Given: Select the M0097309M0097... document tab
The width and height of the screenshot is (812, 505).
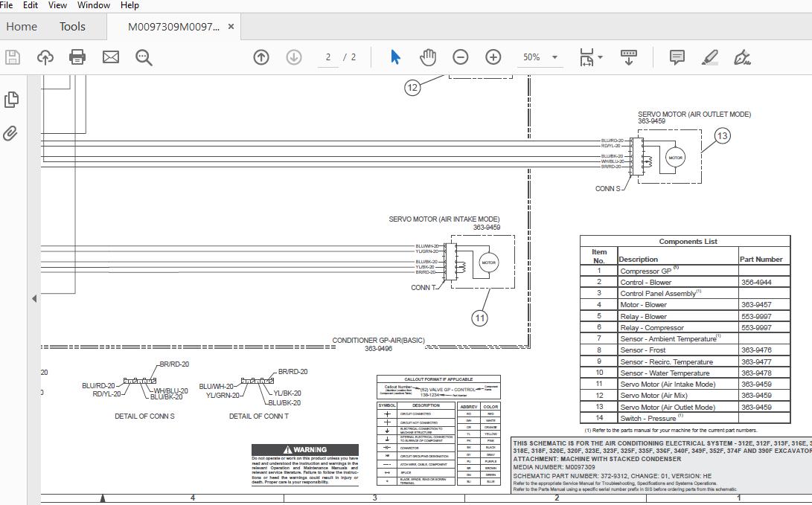Looking at the screenshot, I should click(173, 26).
